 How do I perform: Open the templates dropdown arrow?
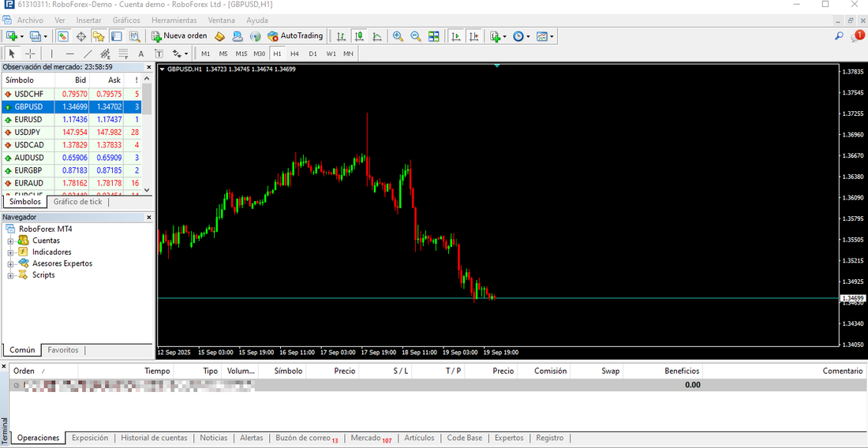click(552, 36)
